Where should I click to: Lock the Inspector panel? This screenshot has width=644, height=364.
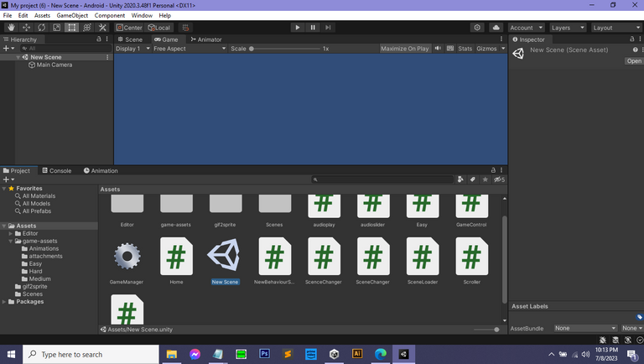[x=631, y=39]
